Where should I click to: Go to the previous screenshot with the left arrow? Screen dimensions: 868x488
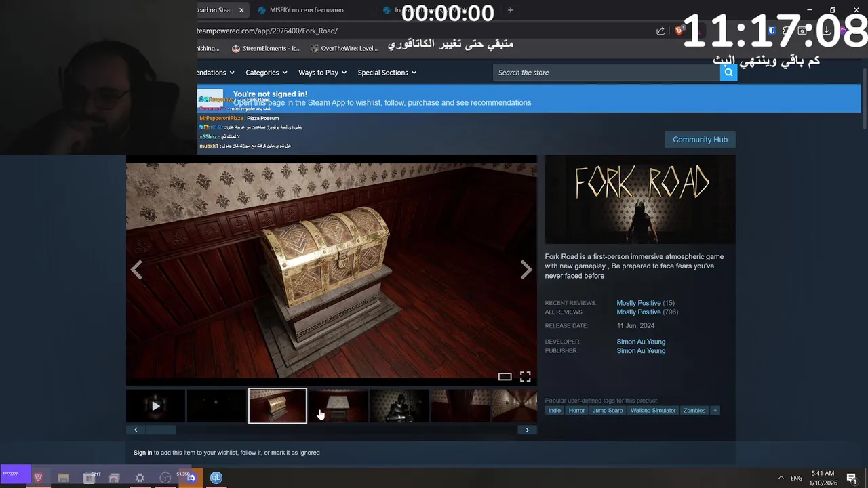[x=136, y=270]
